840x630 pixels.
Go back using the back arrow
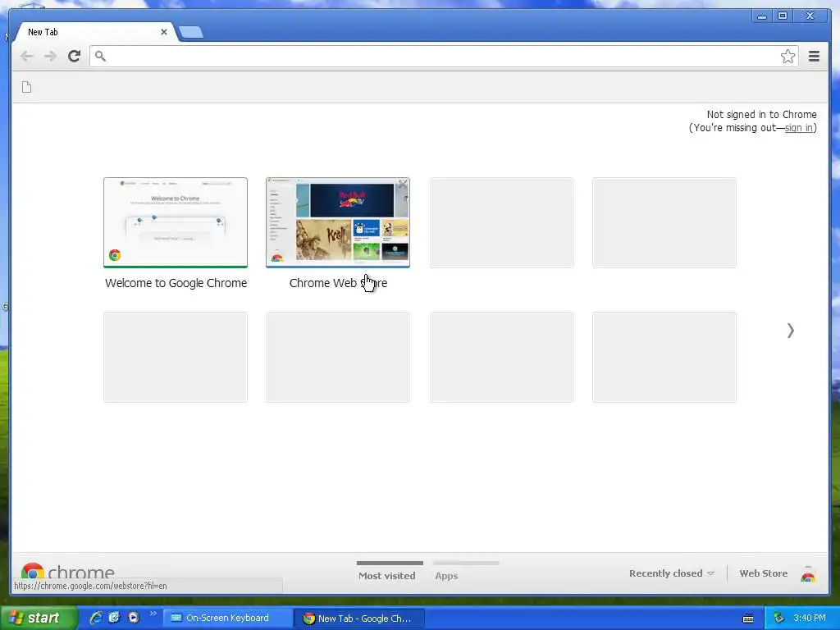pyautogui.click(x=26, y=57)
